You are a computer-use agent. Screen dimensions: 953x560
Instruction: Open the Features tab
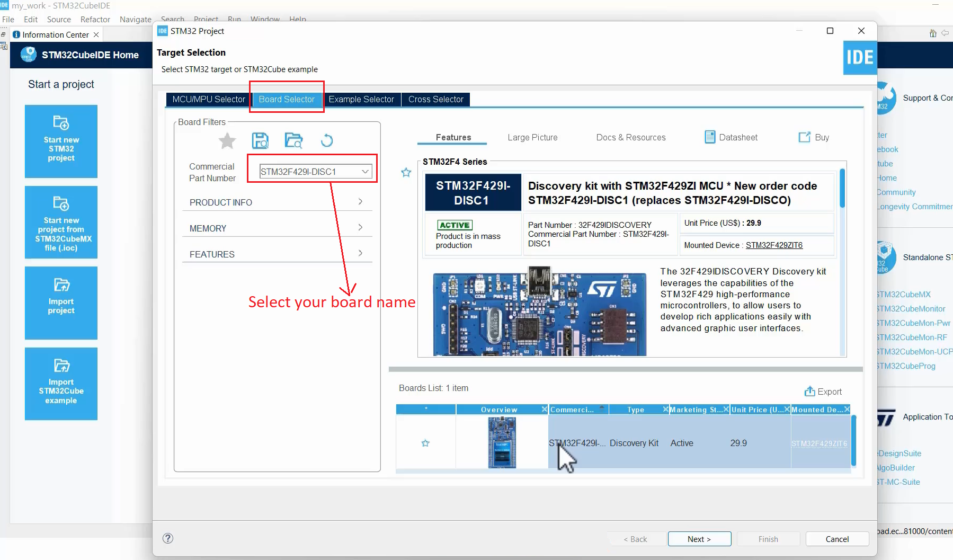click(x=453, y=137)
